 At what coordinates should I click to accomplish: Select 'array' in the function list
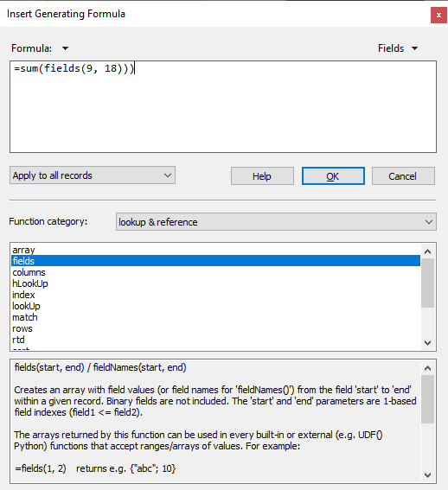(215, 250)
